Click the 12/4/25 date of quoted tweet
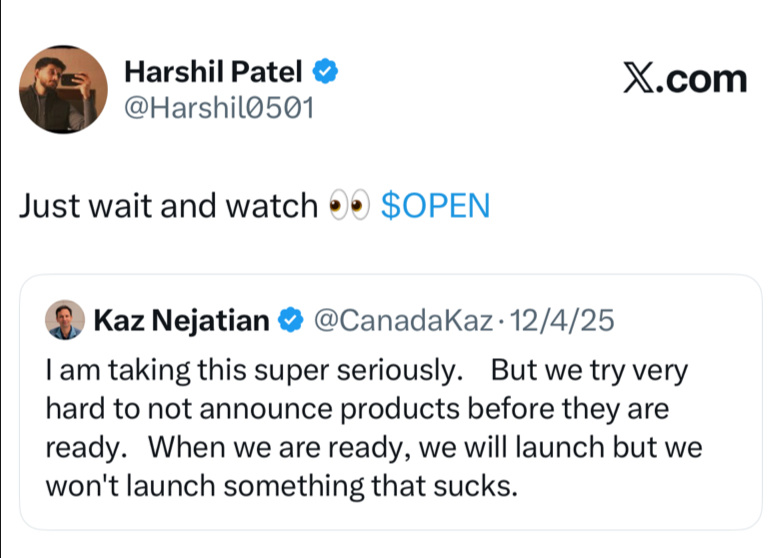Viewport: 780px width, 558px height. (562, 320)
